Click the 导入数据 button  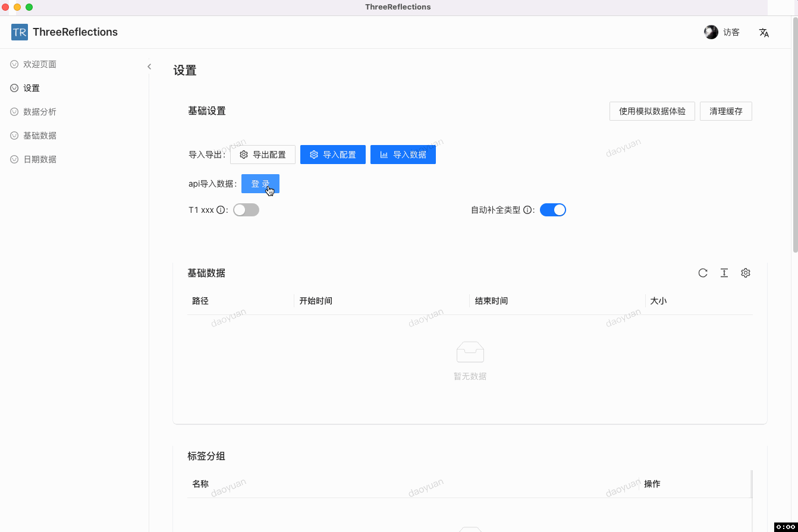tap(403, 155)
